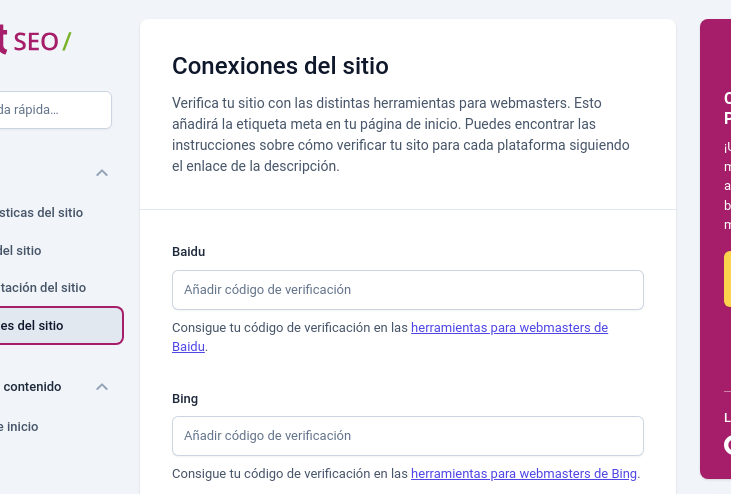This screenshot has width=731, height=494.
Task: Click the 'Bing' field label
Action: click(x=185, y=399)
